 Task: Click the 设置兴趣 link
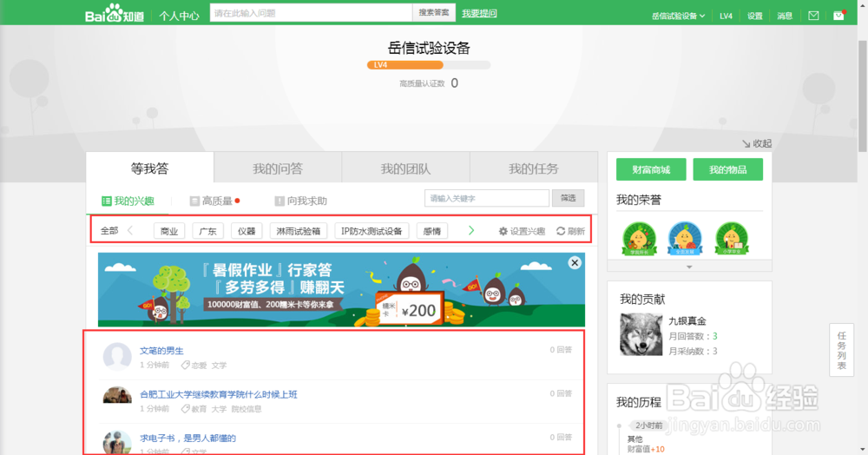point(522,231)
